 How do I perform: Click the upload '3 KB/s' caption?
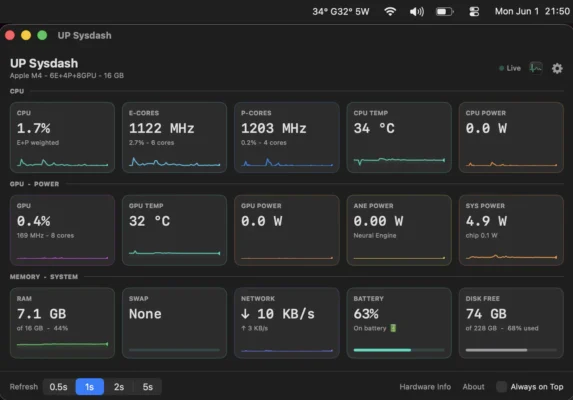[254, 328]
